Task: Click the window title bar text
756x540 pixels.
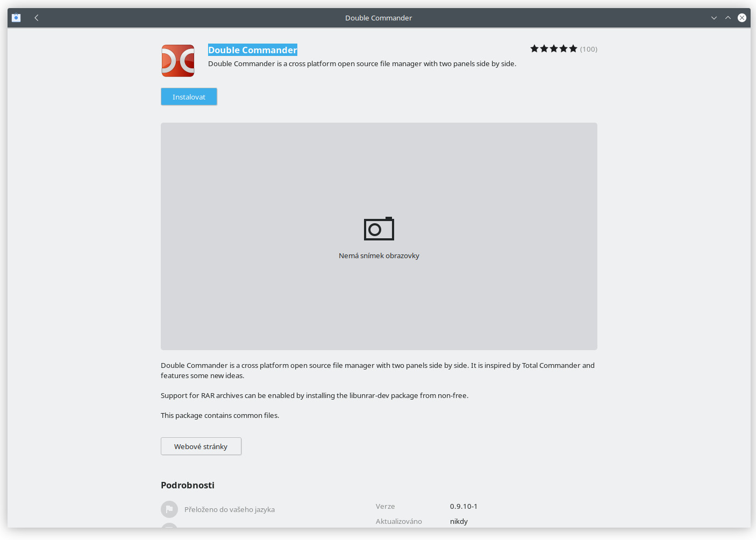Action: click(x=379, y=18)
